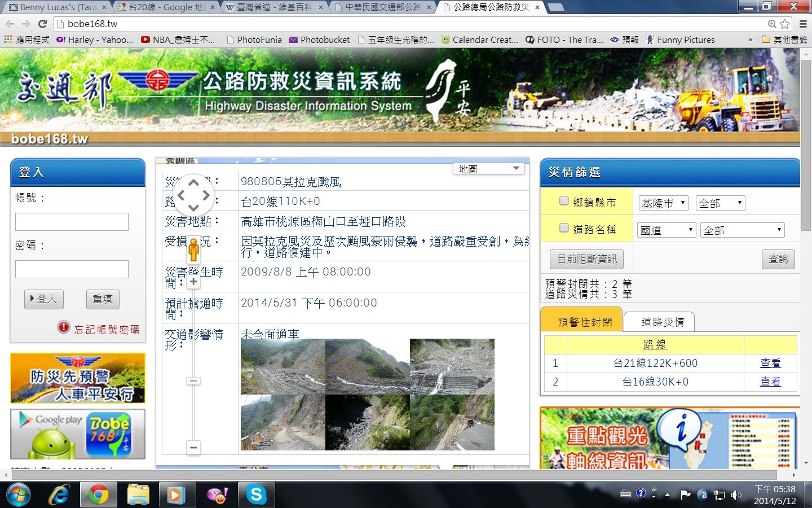The height and width of the screenshot is (508, 812).
Task: Open the PhotoFunia bookmark
Action: [254, 40]
